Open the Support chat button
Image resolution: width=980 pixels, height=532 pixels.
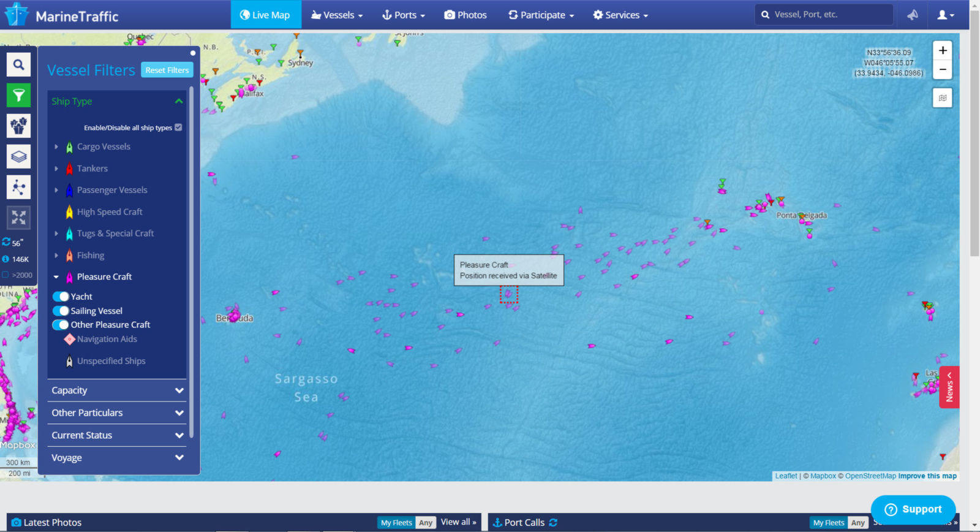click(913, 509)
